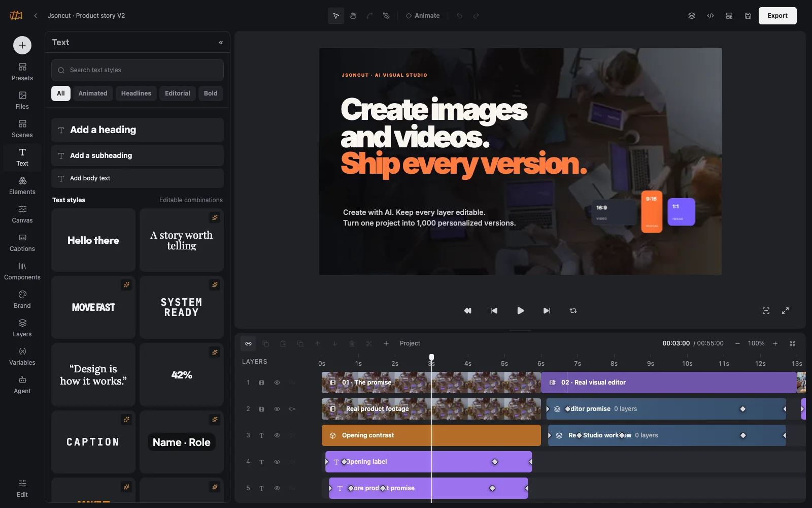Click the redo arrow in top toolbar
The width and height of the screenshot is (812, 508).
coord(476,16)
